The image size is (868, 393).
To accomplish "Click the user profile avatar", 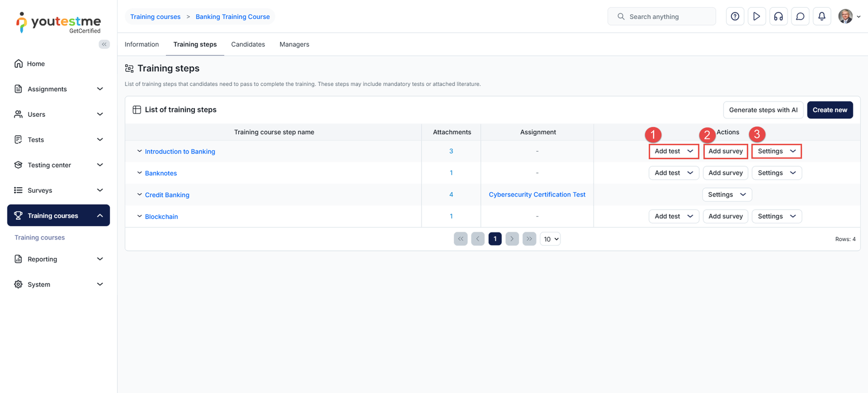I will (845, 17).
